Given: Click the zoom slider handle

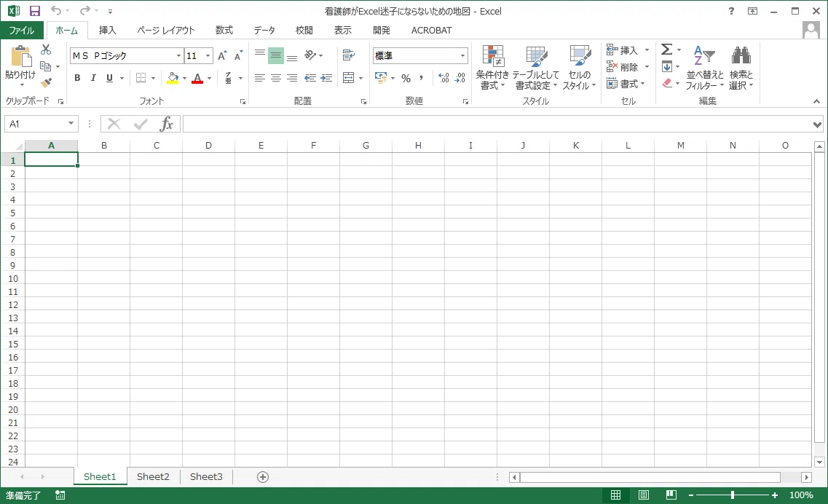Looking at the screenshot, I should point(733,495).
